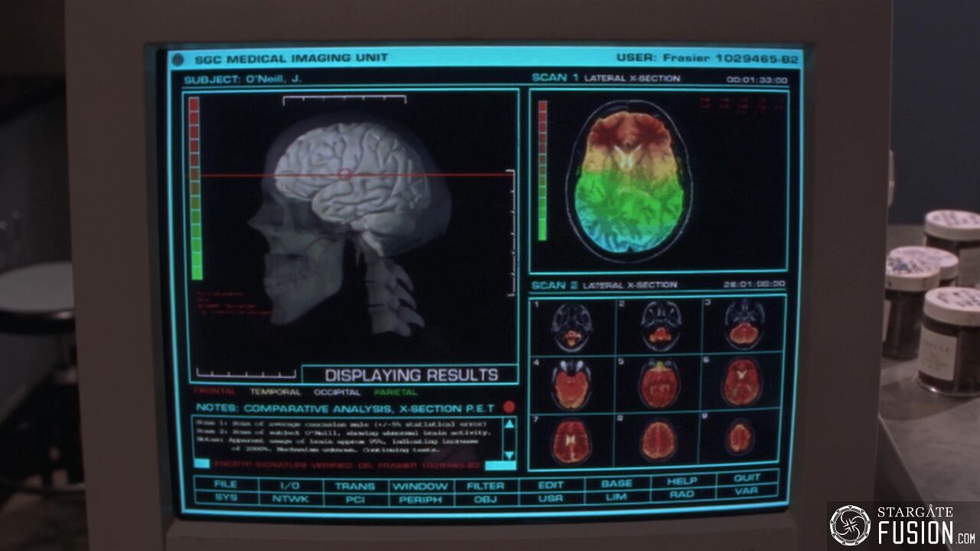Image resolution: width=980 pixels, height=551 pixels.
Task: Open the FILE menu
Action: pos(226,485)
